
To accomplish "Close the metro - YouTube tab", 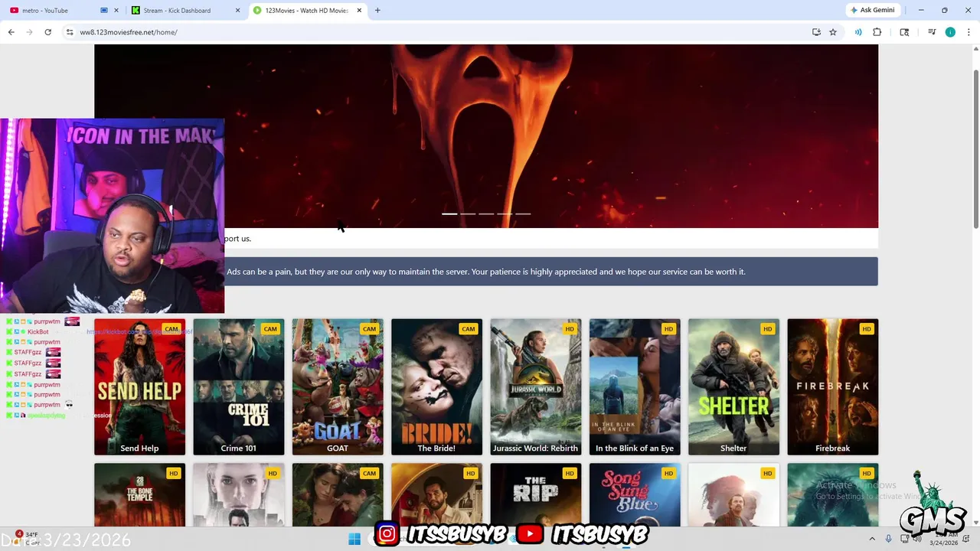I will [117, 11].
